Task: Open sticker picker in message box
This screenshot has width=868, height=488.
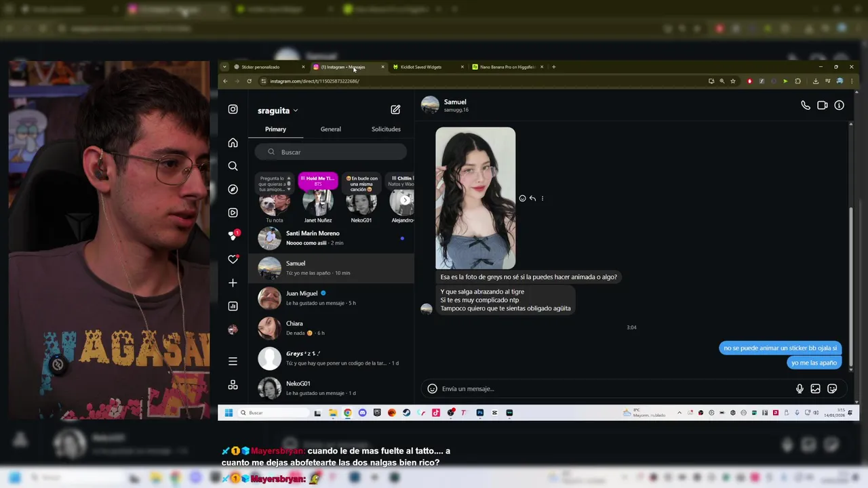Action: 832,389
